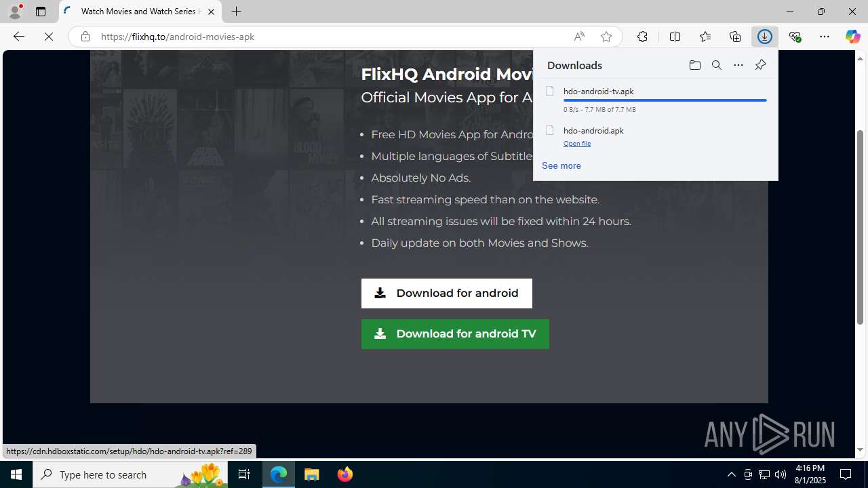Open File Explorer from taskbar
The height and width of the screenshot is (488, 868).
tap(312, 474)
